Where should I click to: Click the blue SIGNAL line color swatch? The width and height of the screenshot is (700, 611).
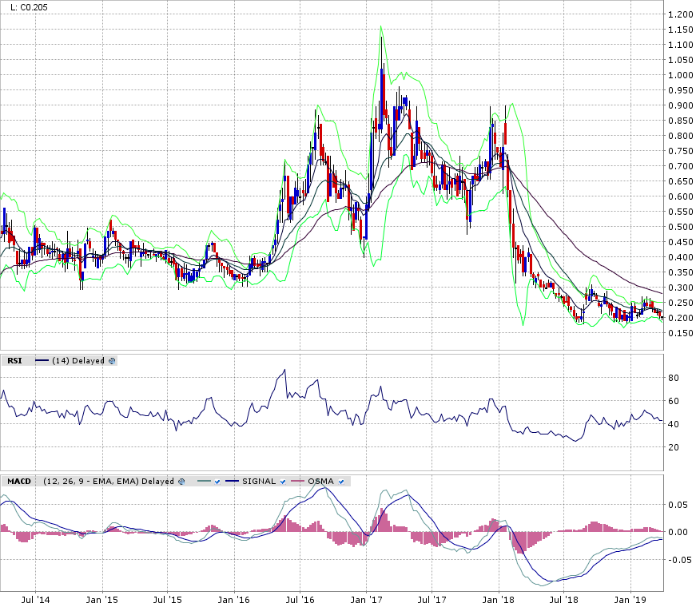(x=234, y=482)
